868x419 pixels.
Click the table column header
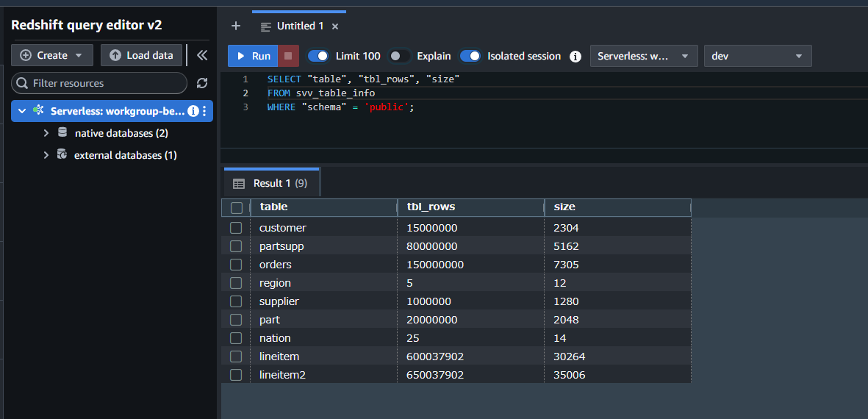[324, 207]
